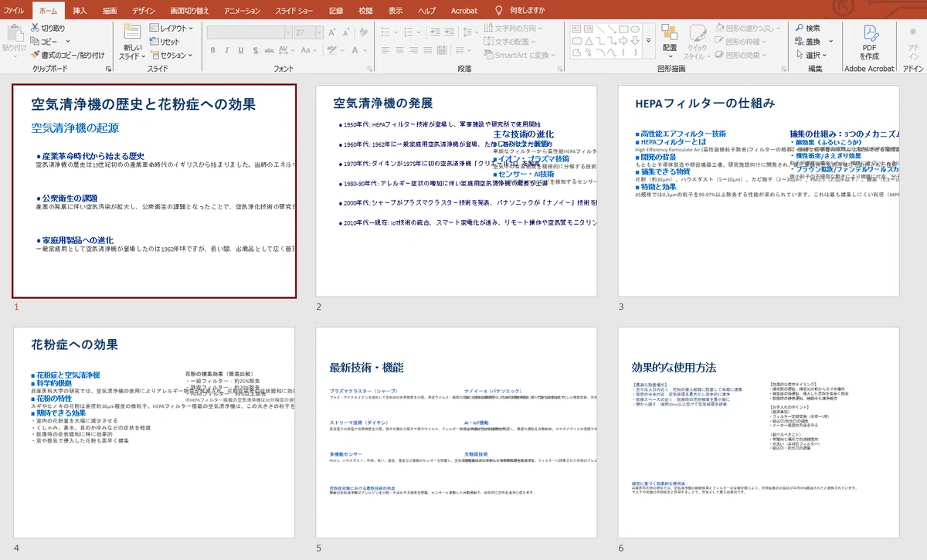The height and width of the screenshot is (560, 927).
Task: Open the font name combo box arrow
Action: 288,33
